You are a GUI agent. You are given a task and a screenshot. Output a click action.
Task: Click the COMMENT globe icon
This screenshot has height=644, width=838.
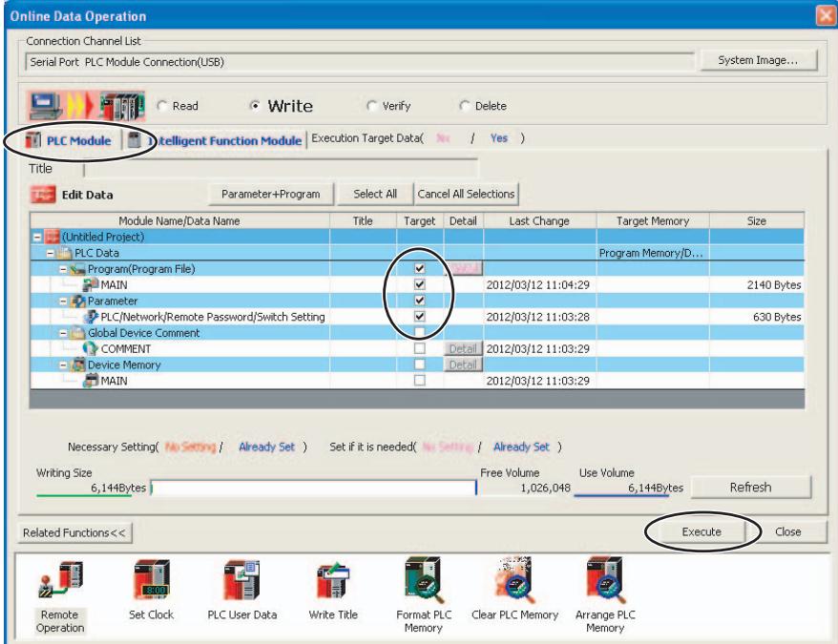click(91, 348)
